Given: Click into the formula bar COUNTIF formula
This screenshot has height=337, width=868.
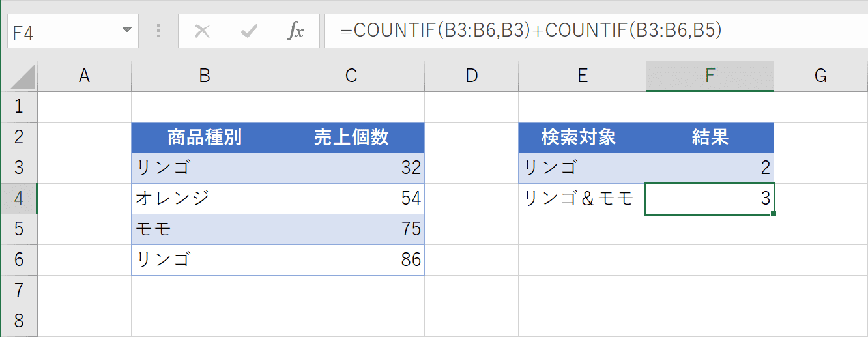Looking at the screenshot, I should click(596, 31).
